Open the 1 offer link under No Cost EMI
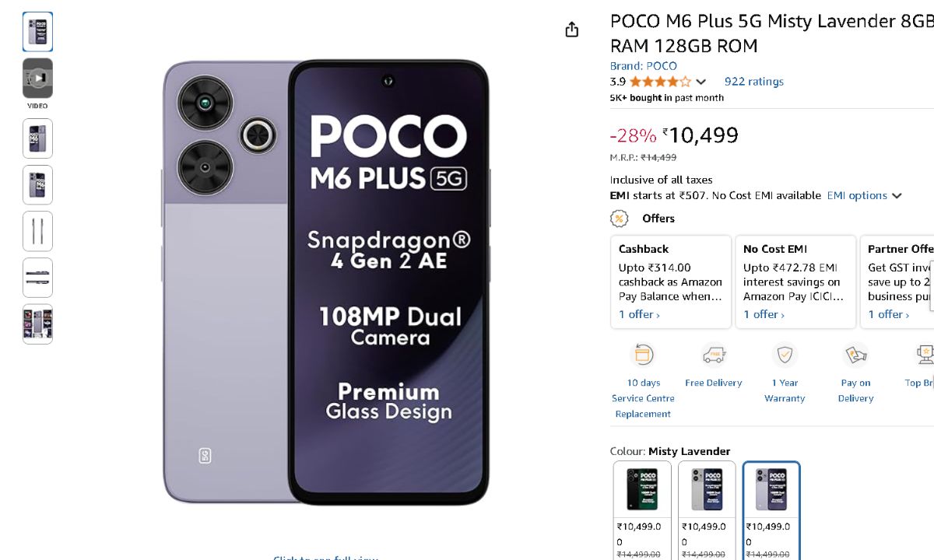This screenshot has width=934, height=560. click(764, 314)
